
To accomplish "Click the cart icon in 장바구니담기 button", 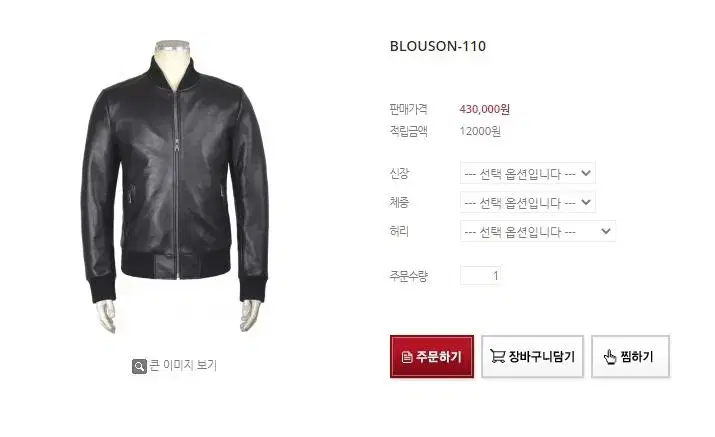I will pyautogui.click(x=497, y=356).
